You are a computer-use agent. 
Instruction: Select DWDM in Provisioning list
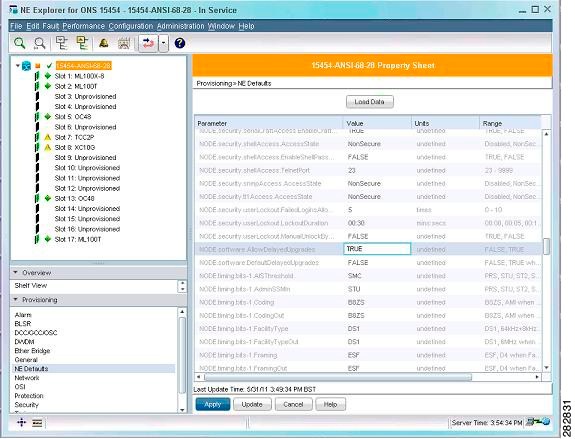pyautogui.click(x=24, y=342)
